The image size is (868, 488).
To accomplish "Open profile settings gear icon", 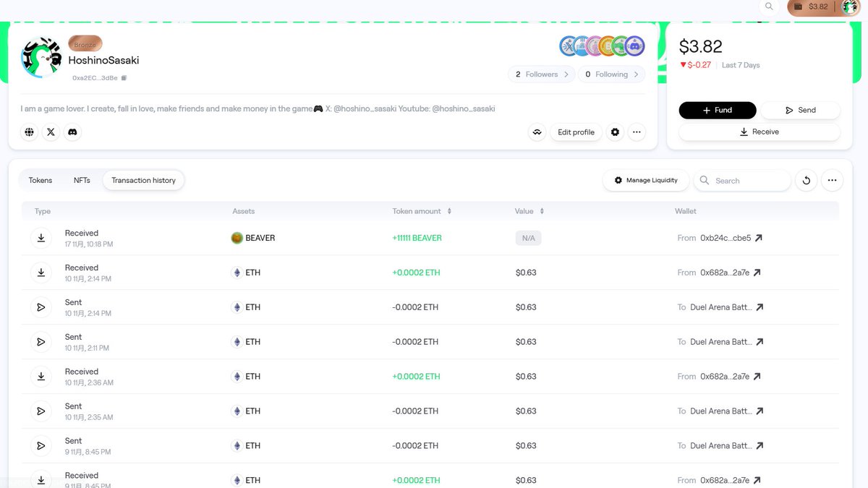I will [615, 132].
